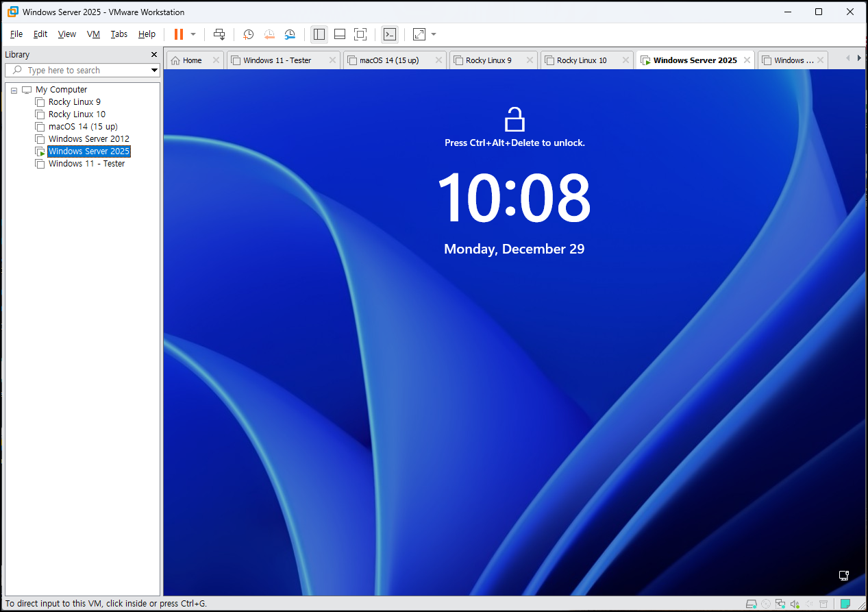
Task: Collapse the My Computer tree node
Action: coord(14,90)
